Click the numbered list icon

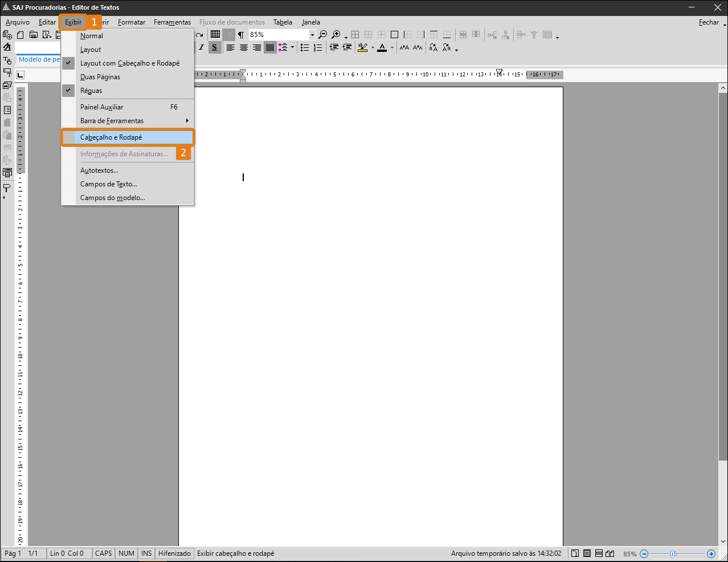point(318,47)
